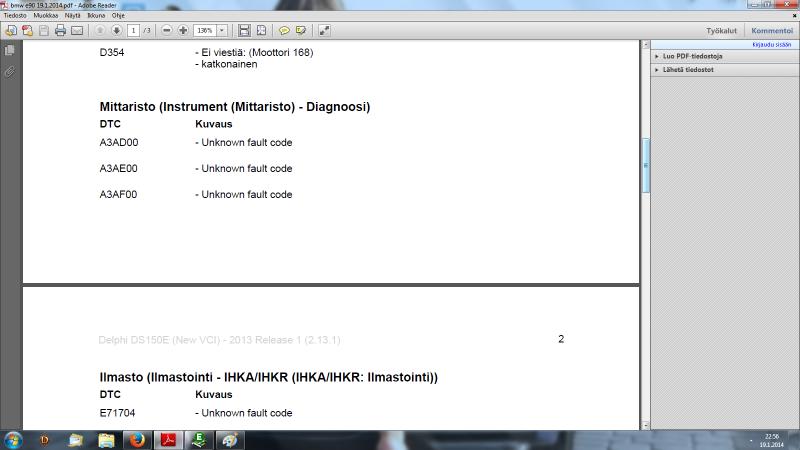
Task: Add a sticky note comment
Action: coord(284,31)
